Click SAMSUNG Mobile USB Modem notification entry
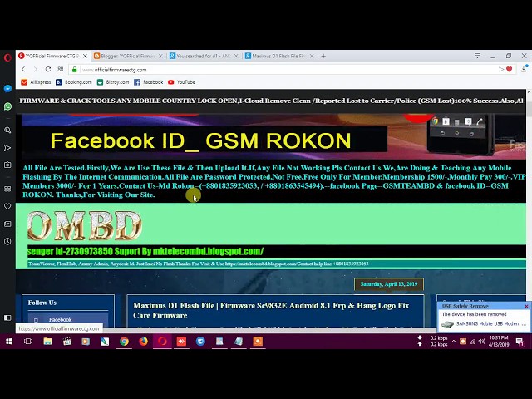The image size is (532, 399). click(484, 323)
